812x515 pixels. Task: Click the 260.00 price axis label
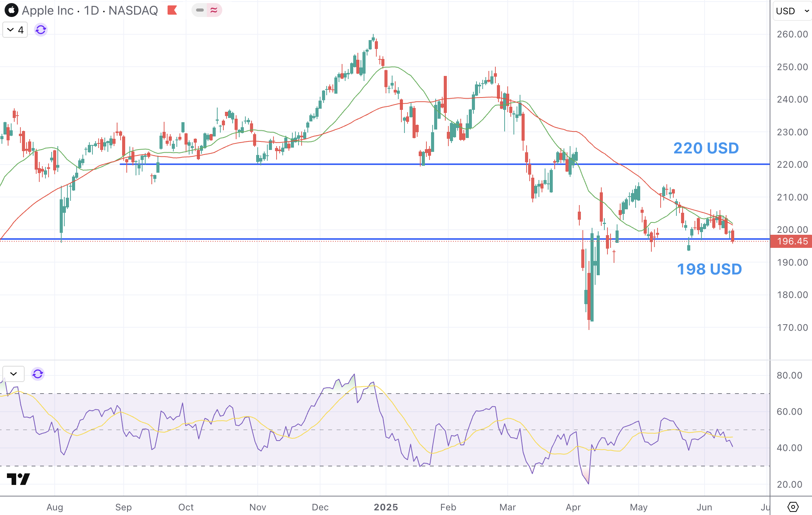point(792,34)
